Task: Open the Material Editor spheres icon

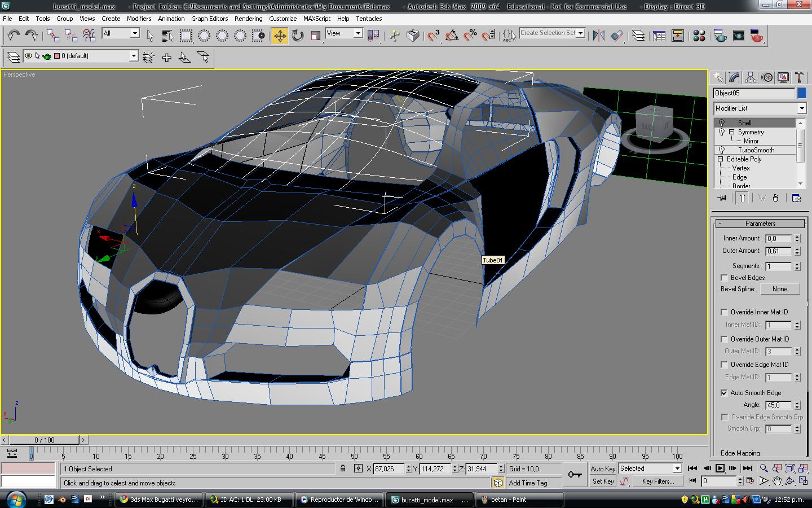Action: tap(699, 36)
